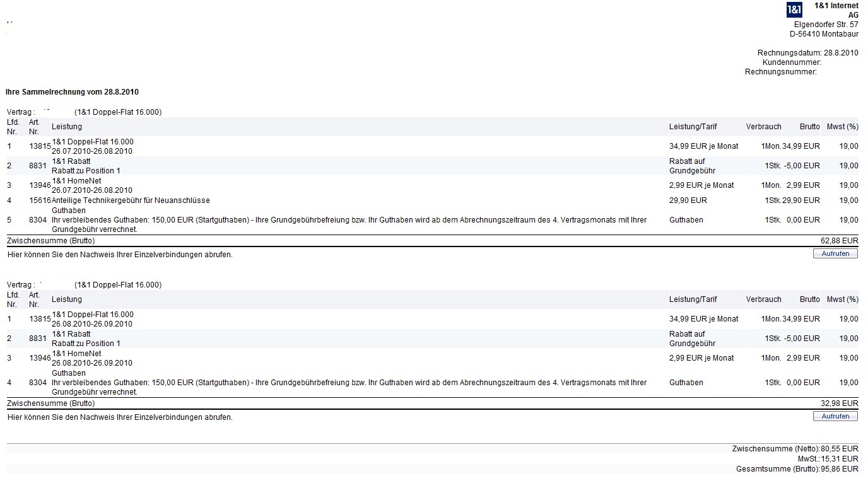This screenshot has width=868, height=481.
Task: Click 'MwSt.:15,31 EUR' line
Action: click(828, 459)
